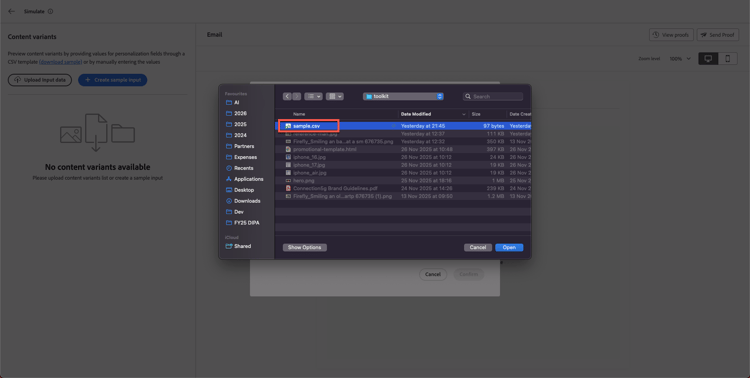
Task: Go back in the file dialog
Action: coord(287,96)
